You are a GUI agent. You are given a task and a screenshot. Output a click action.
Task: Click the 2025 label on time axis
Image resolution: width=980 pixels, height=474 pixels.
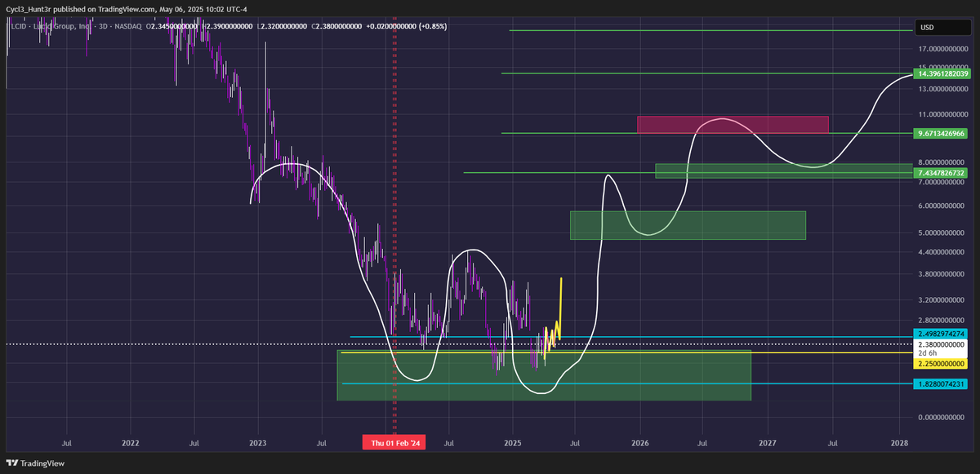tap(513, 443)
